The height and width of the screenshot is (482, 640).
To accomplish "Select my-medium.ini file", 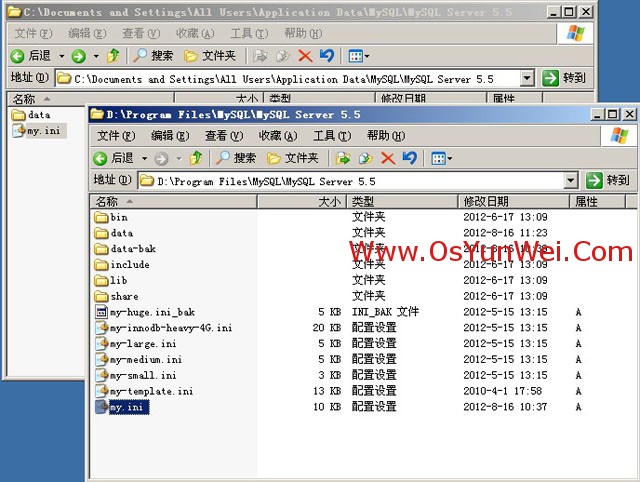I will 138,360.
